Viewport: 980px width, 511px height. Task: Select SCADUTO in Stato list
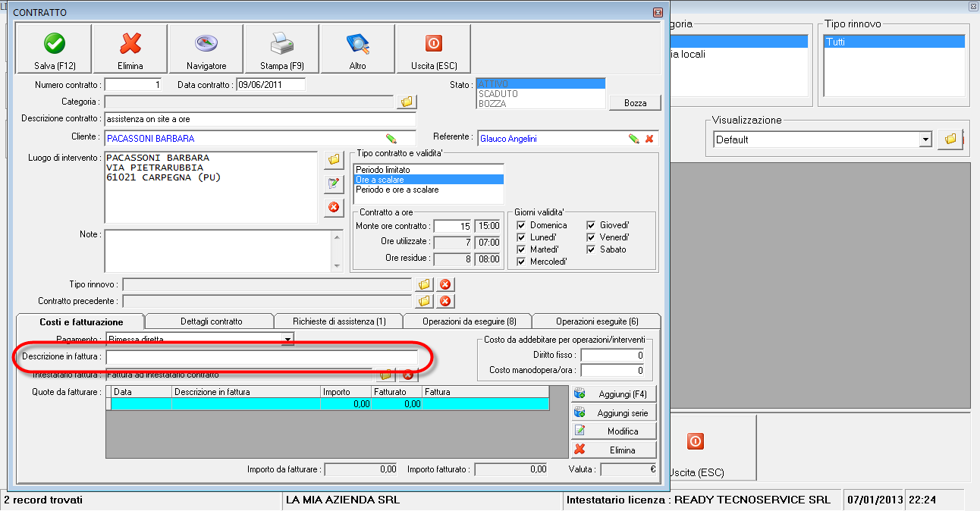pyautogui.click(x=541, y=93)
